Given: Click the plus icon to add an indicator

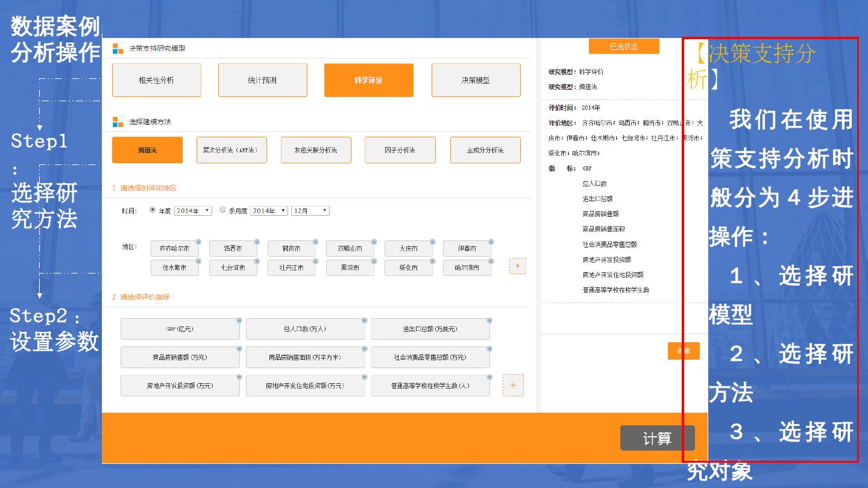Looking at the screenshot, I should click(x=513, y=385).
